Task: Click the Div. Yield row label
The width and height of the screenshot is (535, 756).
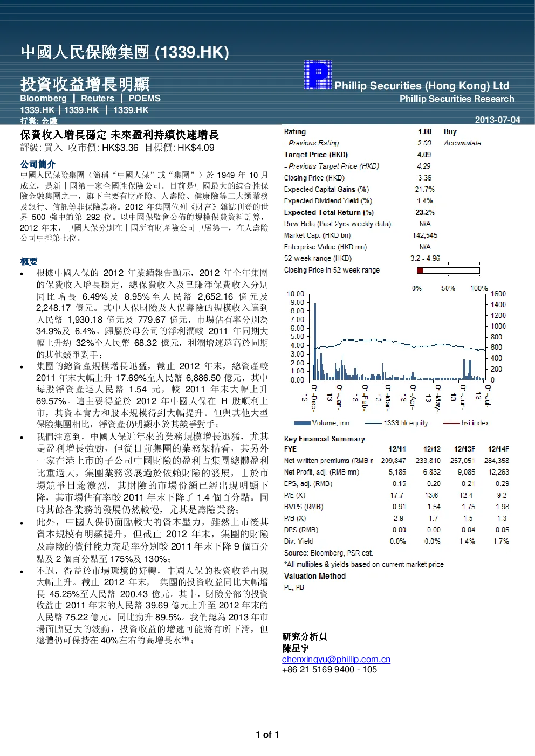Action: tap(298, 541)
